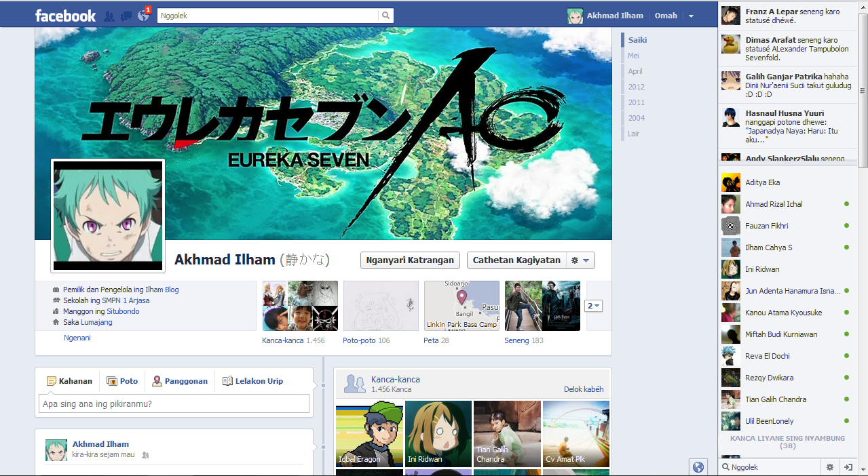This screenshot has height=476, width=868.
Task: Chat with Ilham Cahya S
Action: 787,247
